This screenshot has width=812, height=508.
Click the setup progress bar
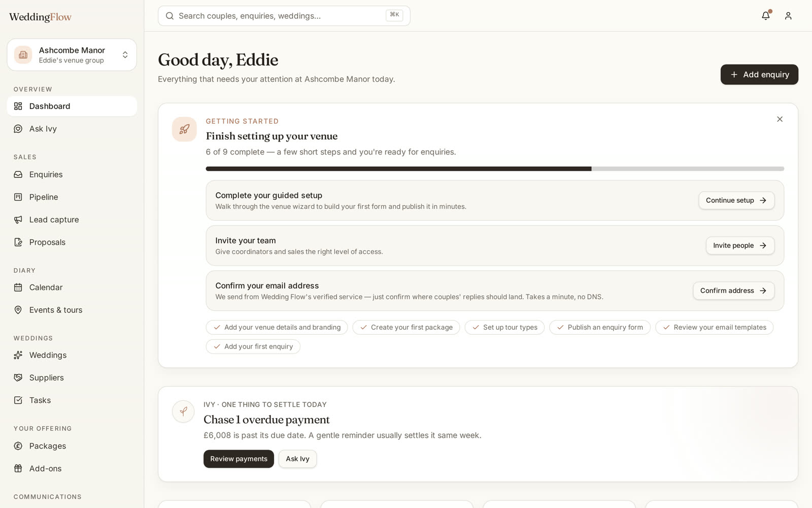click(495, 169)
